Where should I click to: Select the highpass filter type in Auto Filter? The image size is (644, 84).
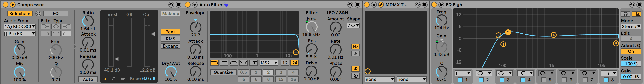(224, 63)
